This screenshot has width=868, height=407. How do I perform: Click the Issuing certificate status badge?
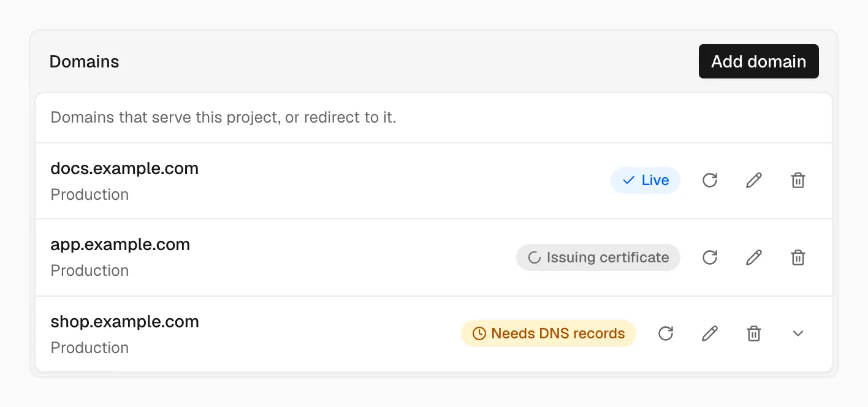click(598, 257)
